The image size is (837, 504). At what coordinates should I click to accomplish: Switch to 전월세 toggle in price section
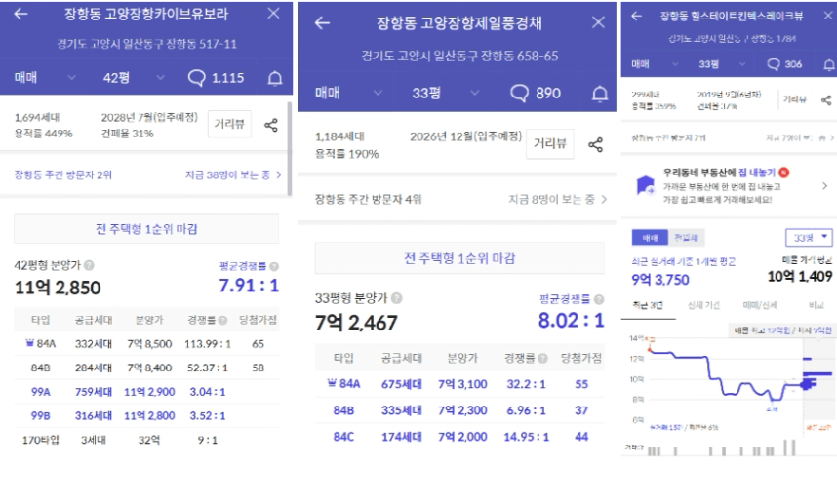coord(687,238)
